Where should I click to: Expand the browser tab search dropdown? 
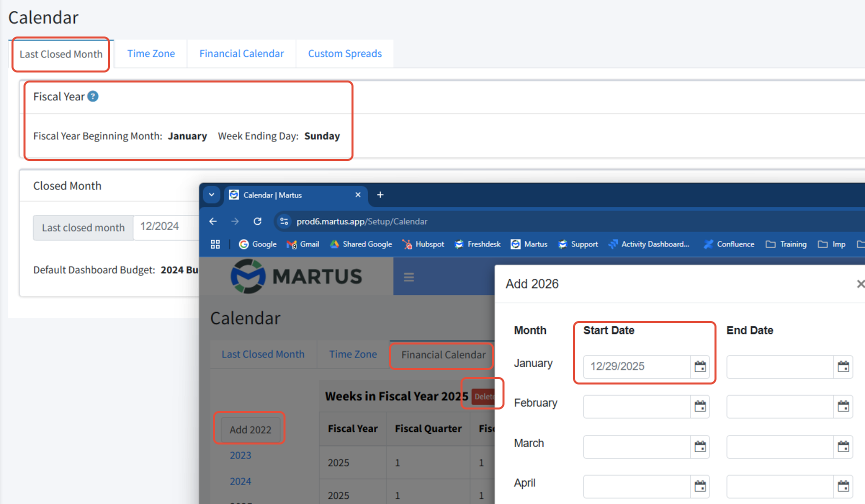coord(211,195)
